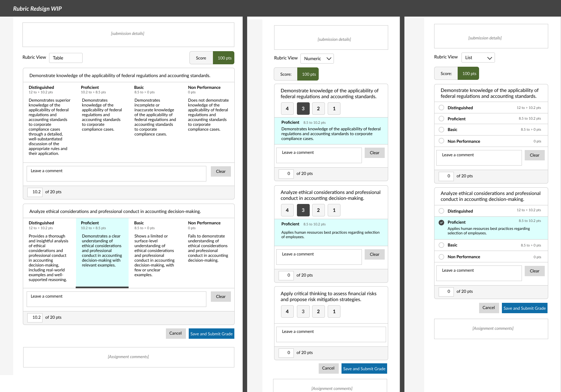
Task: Click Save and Submit Grade in Table view
Action: (211, 333)
